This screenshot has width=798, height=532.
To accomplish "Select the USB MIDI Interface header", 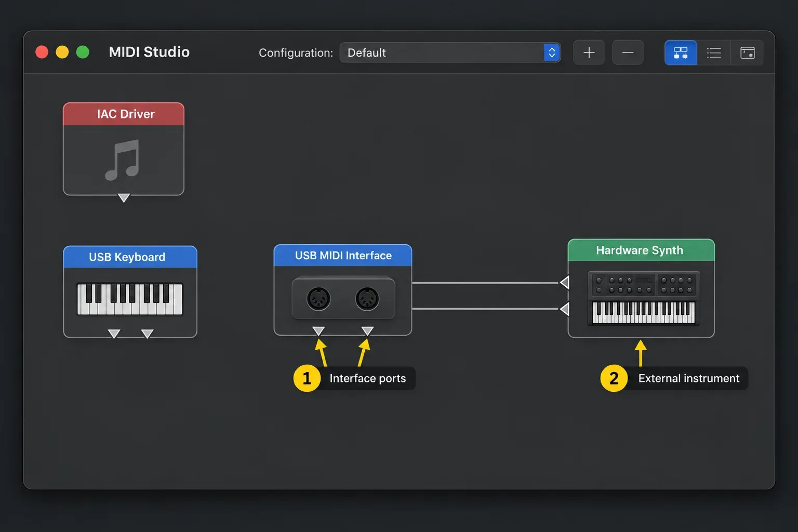I will coord(343,256).
